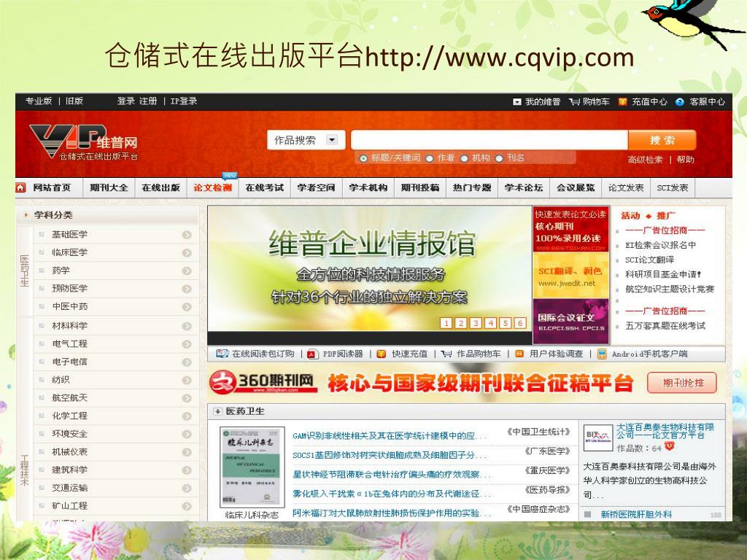Click the 充值中心 yuan icon
This screenshot has width=747, height=560.
coord(622,102)
